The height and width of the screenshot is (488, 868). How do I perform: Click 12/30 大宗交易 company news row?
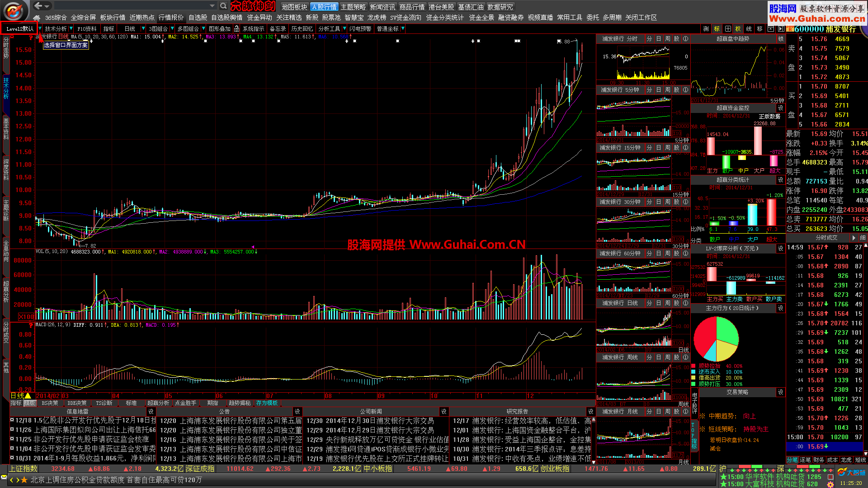click(x=370, y=421)
